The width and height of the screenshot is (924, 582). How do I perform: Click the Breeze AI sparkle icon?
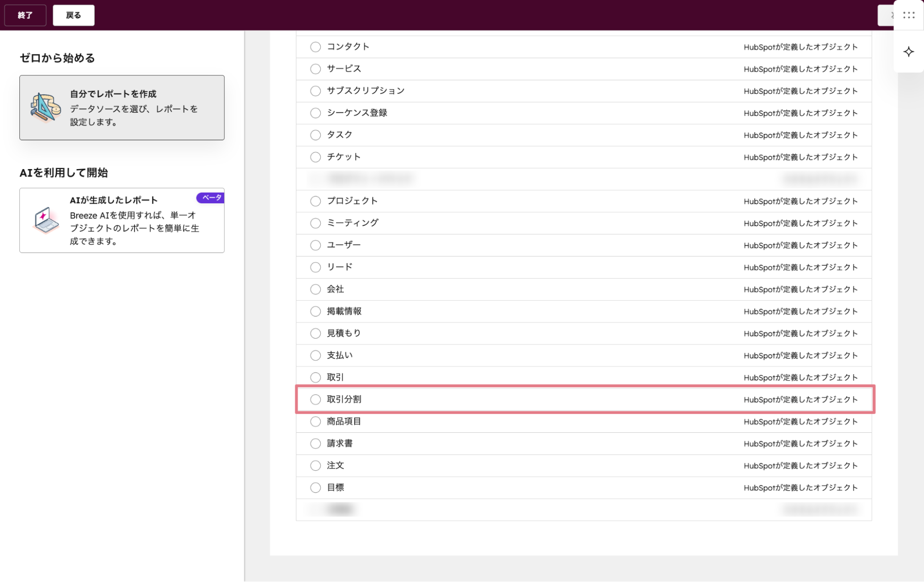[x=908, y=52]
